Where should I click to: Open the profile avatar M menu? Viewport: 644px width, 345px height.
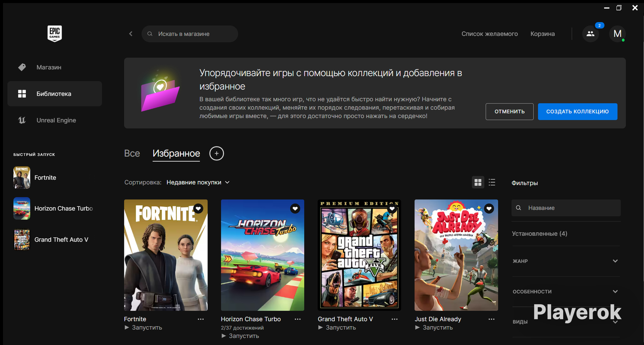pyautogui.click(x=617, y=34)
